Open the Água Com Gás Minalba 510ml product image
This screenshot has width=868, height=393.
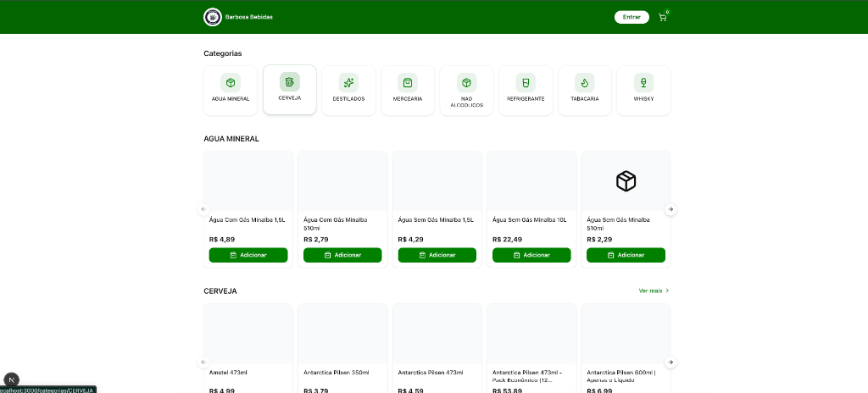point(342,181)
